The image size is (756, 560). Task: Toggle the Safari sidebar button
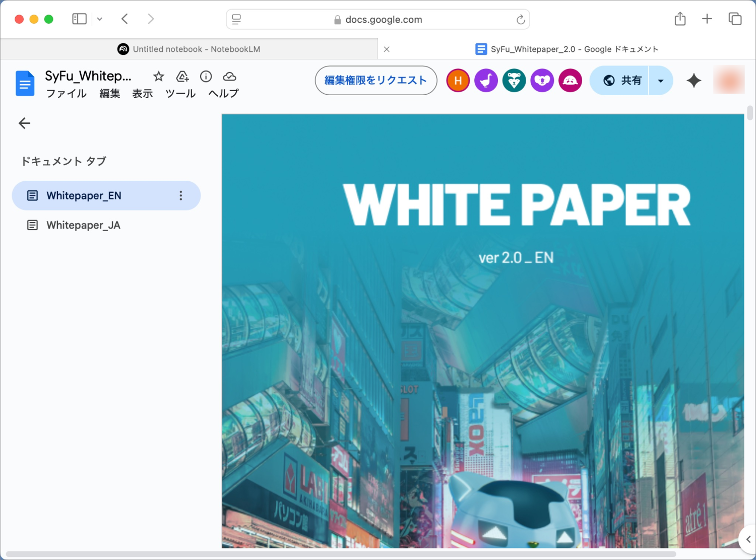(x=79, y=19)
